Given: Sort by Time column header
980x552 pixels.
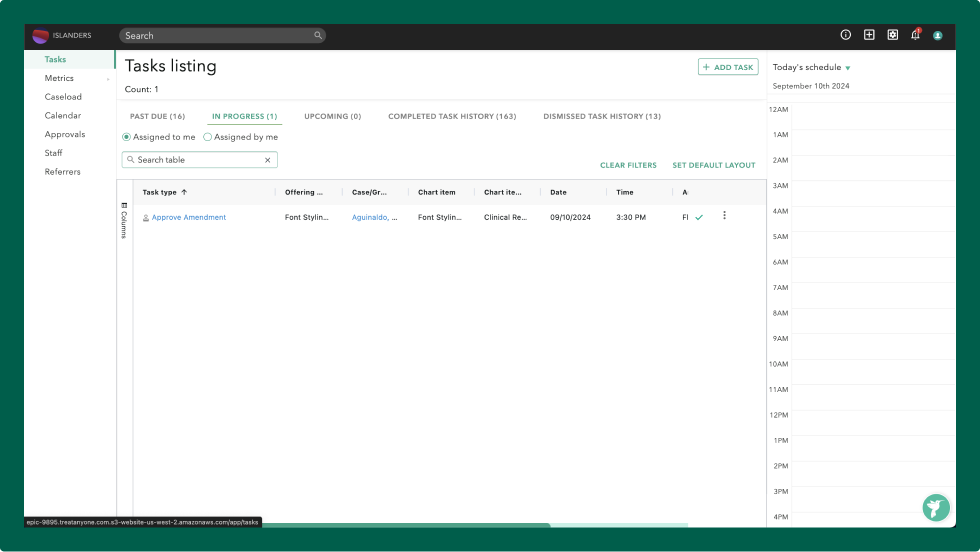Looking at the screenshot, I should click(x=625, y=193).
